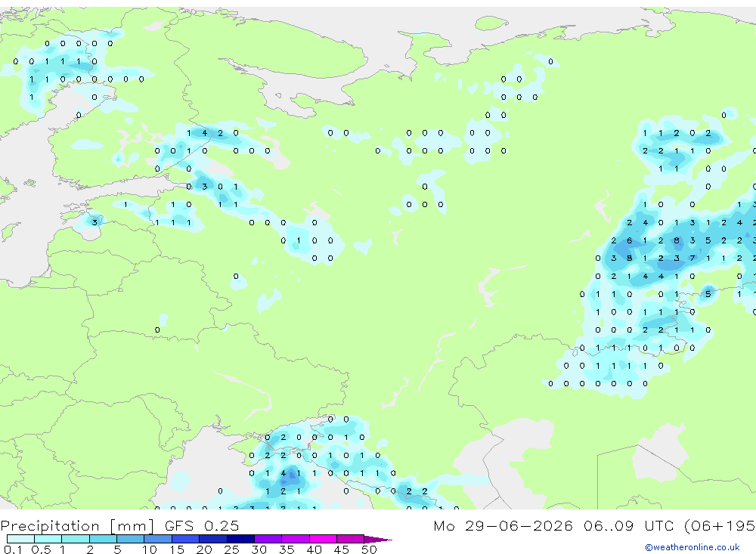The height and width of the screenshot is (554, 756).
Task: Click the 'Precipitation [mm]' title text
Action: 77,526
